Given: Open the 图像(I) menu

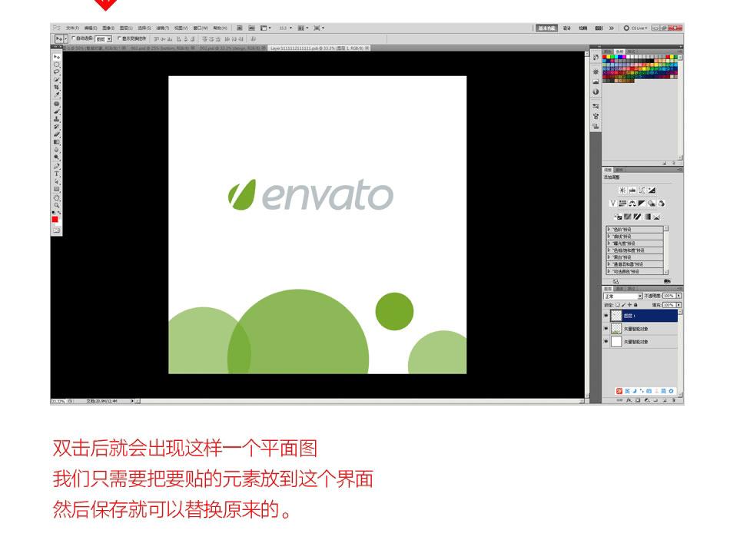Looking at the screenshot, I should click(108, 28).
